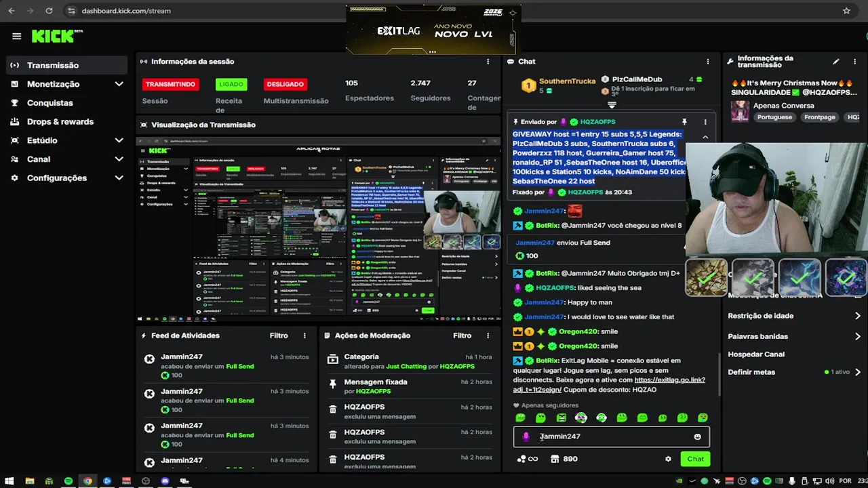868x488 pixels.
Task: Toggle the LIGADO revenue badge
Action: [x=231, y=84]
